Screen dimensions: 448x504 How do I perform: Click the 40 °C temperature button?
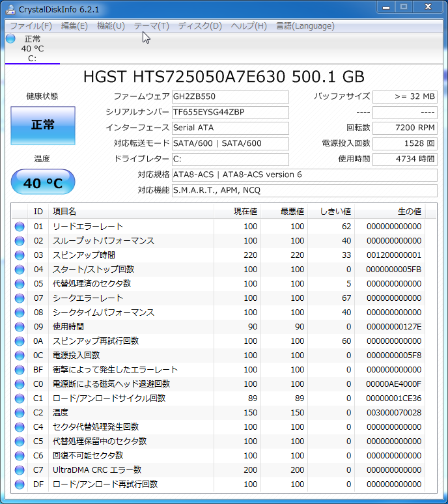(x=43, y=182)
